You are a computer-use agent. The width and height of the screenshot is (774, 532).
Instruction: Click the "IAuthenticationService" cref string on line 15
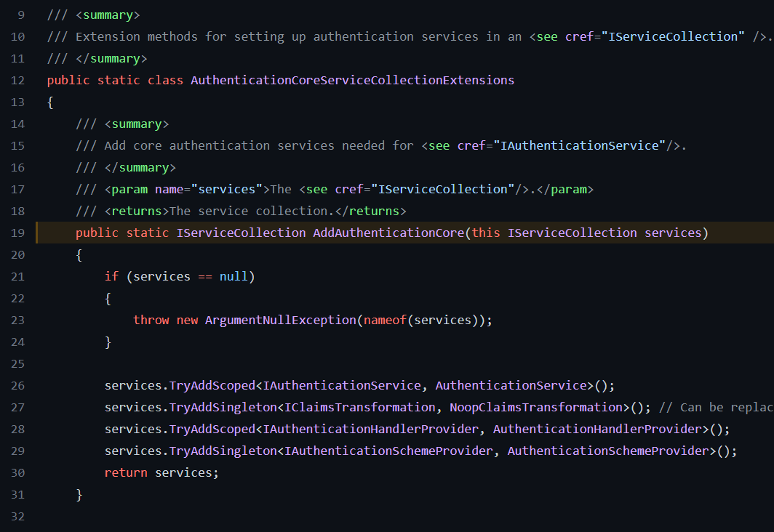(580, 145)
